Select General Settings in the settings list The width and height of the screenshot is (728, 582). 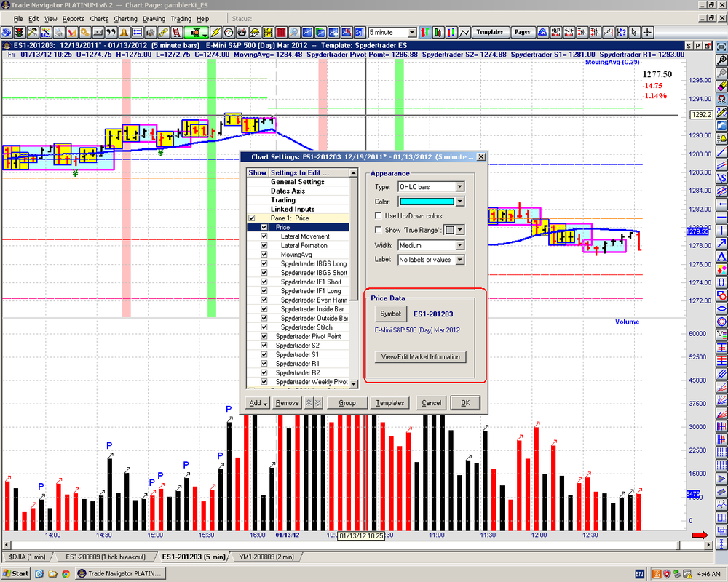298,182
